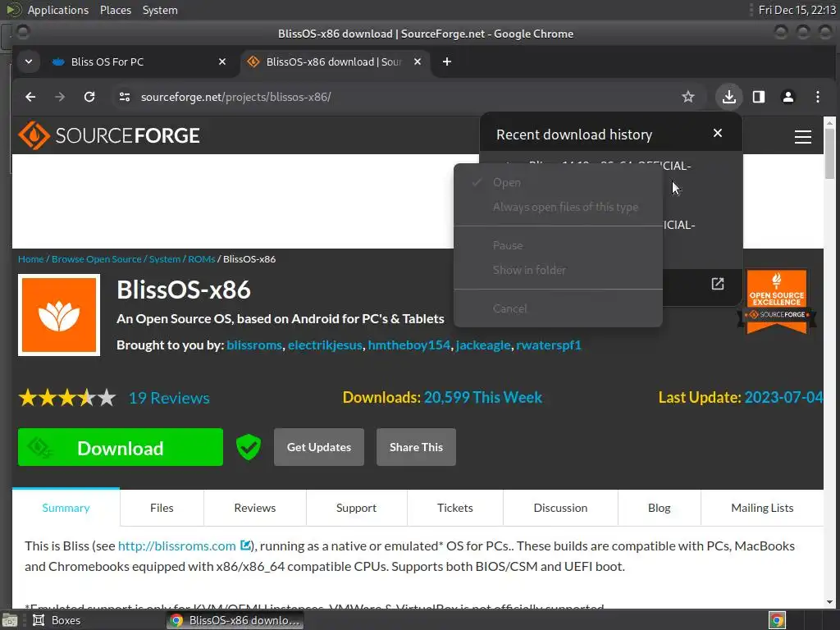
Task: Click the external link icon after blissroms.com
Action: click(x=245, y=546)
